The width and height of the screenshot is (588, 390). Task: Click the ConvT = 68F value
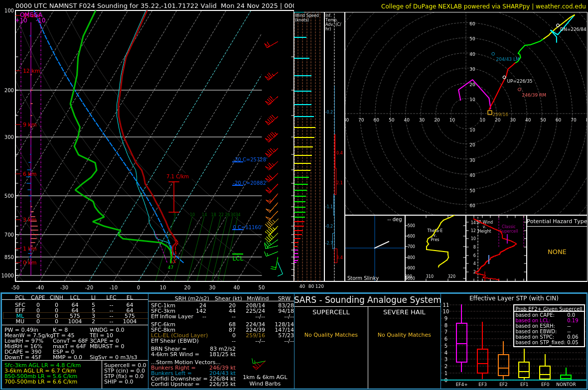click(70, 341)
